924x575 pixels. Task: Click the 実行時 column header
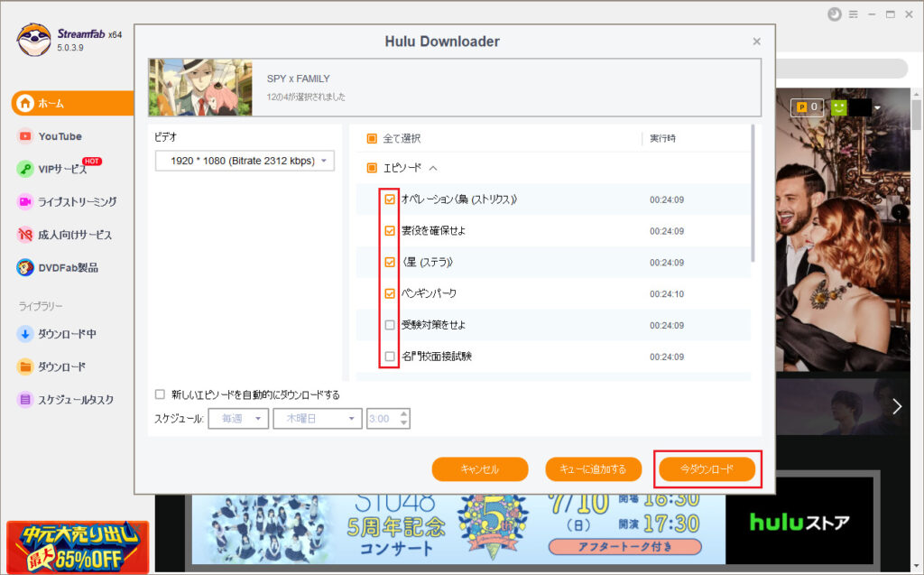tap(662, 139)
